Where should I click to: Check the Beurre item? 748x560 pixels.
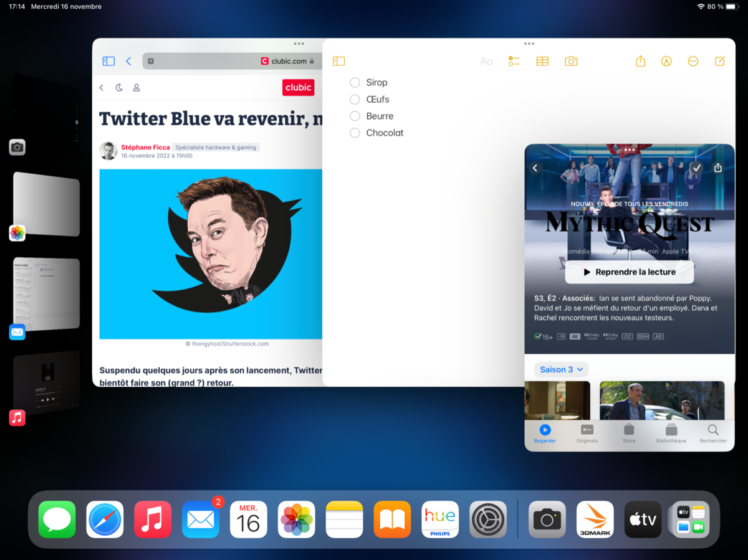point(355,116)
